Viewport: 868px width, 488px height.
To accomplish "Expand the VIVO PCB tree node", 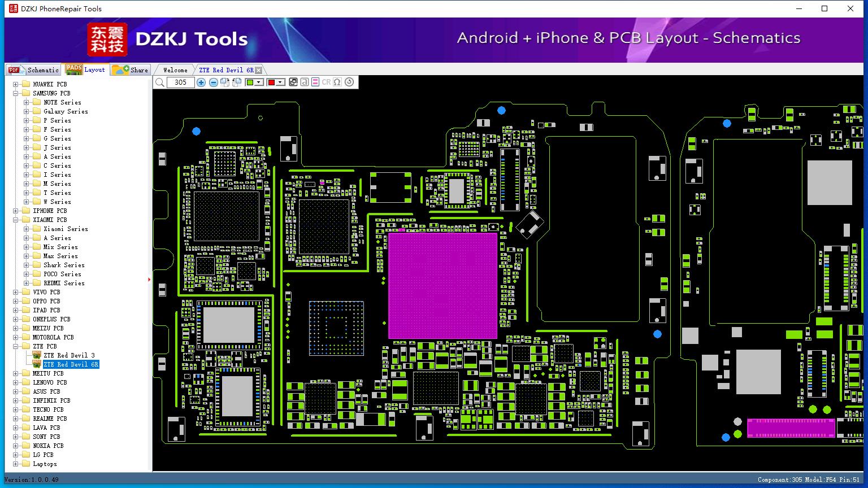I will click(15, 292).
